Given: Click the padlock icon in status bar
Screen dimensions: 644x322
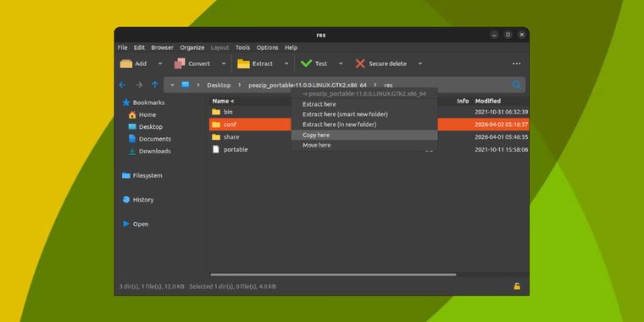Looking at the screenshot, I should 517,286.
